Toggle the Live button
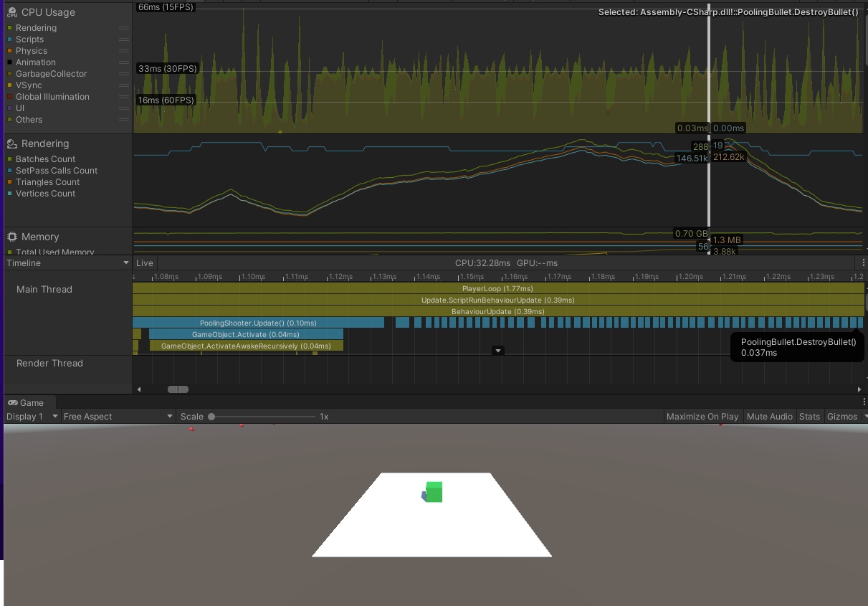Viewport: 868px width, 606px height. click(145, 263)
